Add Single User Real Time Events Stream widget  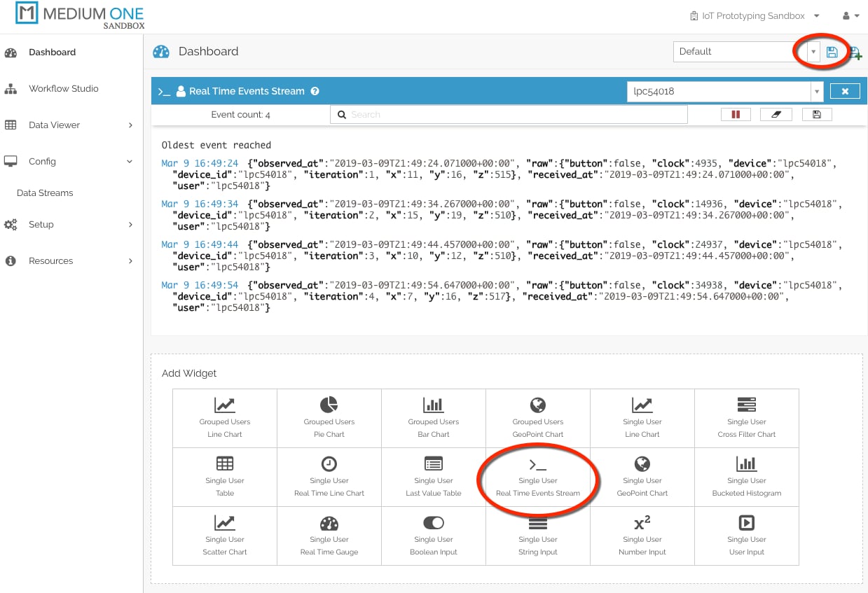(538, 477)
